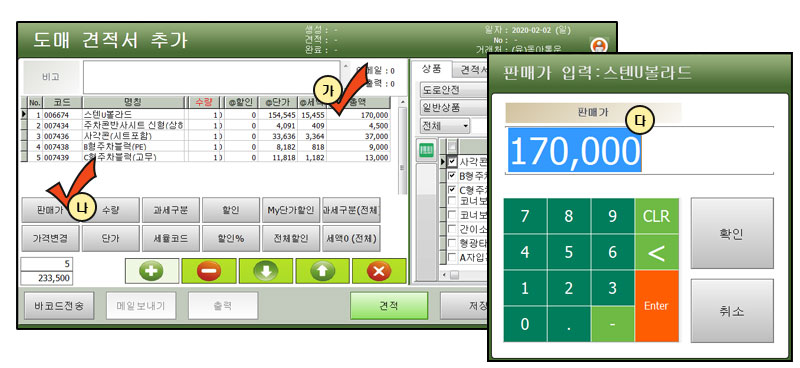Cancel price entry with 취소 button
The image size is (800, 368).
tap(732, 310)
